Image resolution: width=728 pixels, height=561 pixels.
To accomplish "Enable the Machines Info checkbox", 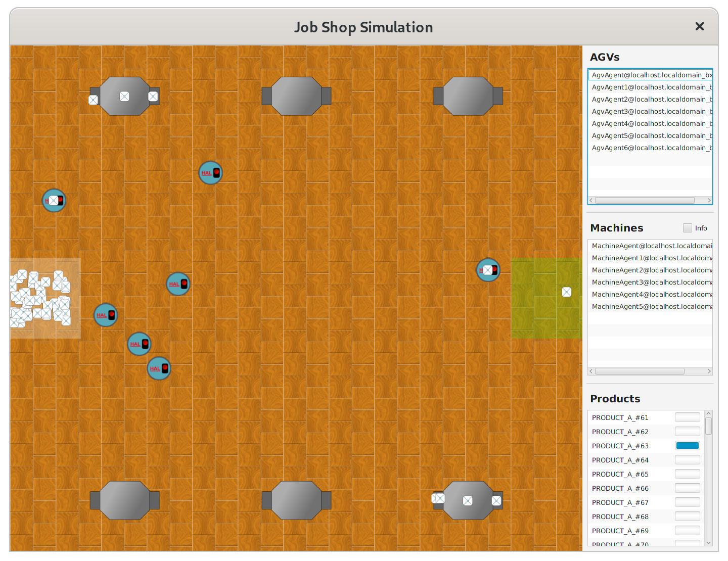I will click(x=688, y=228).
